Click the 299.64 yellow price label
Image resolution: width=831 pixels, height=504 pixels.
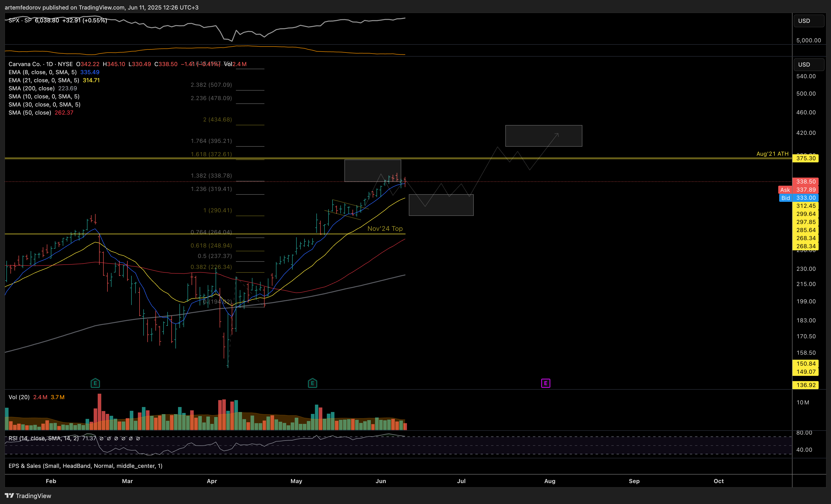[805, 214]
